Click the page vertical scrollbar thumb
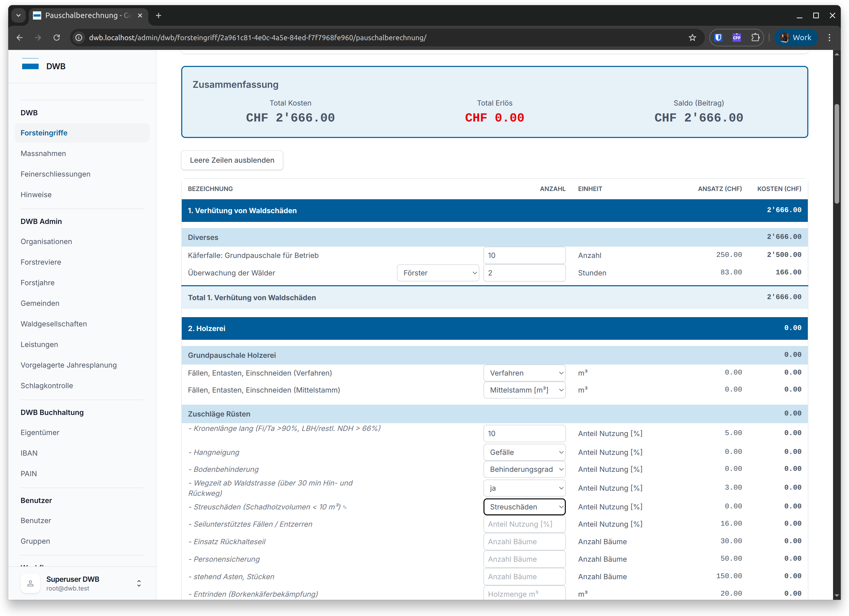 pyautogui.click(x=836, y=153)
